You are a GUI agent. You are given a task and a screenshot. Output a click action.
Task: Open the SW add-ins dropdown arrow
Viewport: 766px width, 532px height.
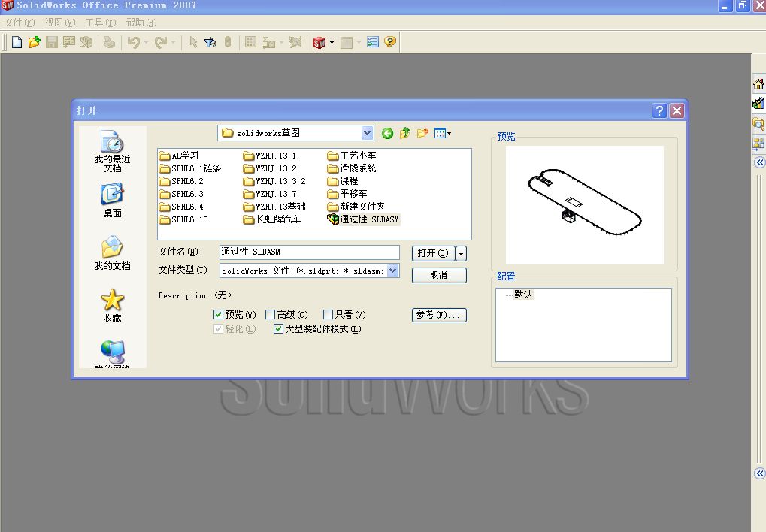(x=332, y=43)
